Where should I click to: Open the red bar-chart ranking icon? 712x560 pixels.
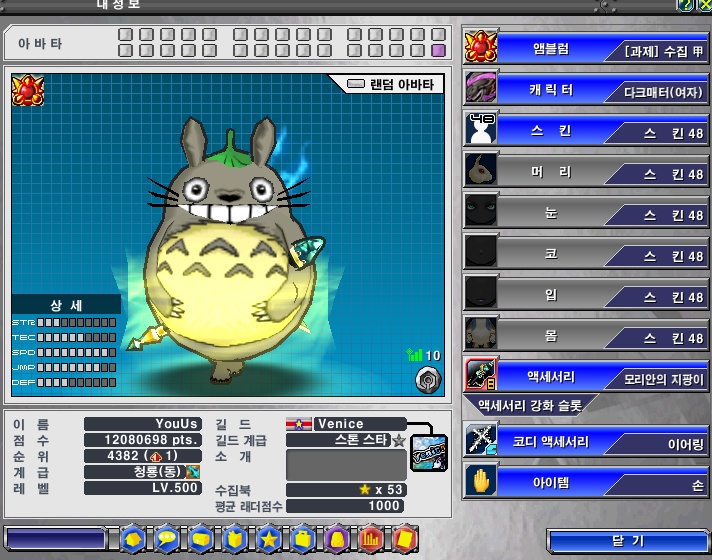[371, 539]
